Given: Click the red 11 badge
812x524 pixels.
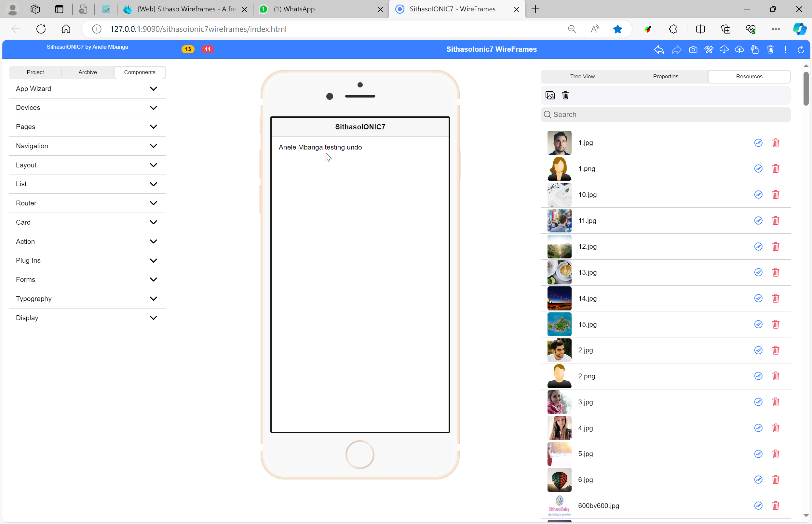Looking at the screenshot, I should tap(207, 49).
